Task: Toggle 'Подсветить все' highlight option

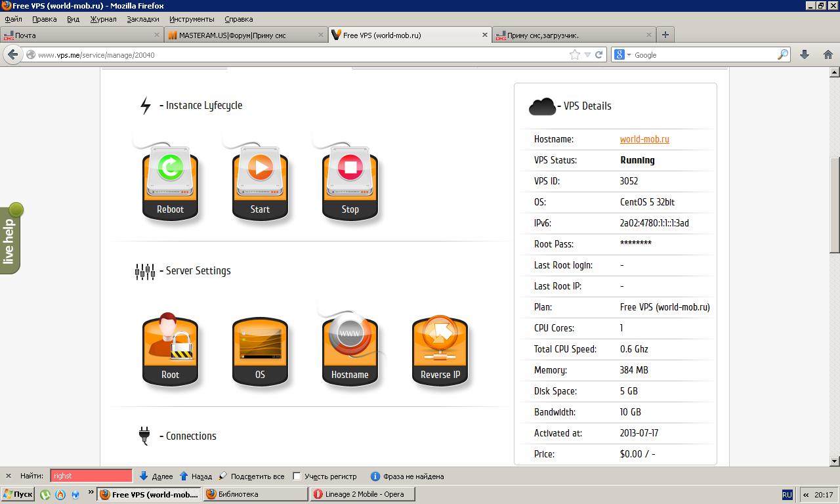Action: 252,476
